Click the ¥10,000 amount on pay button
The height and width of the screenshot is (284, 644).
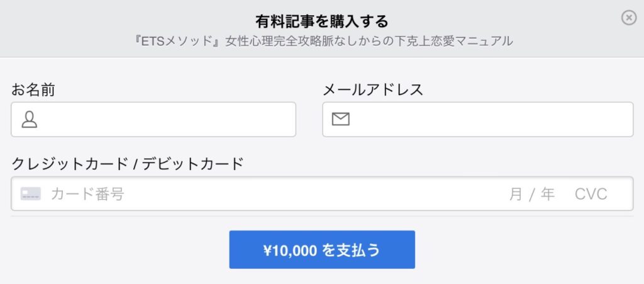[291, 250]
